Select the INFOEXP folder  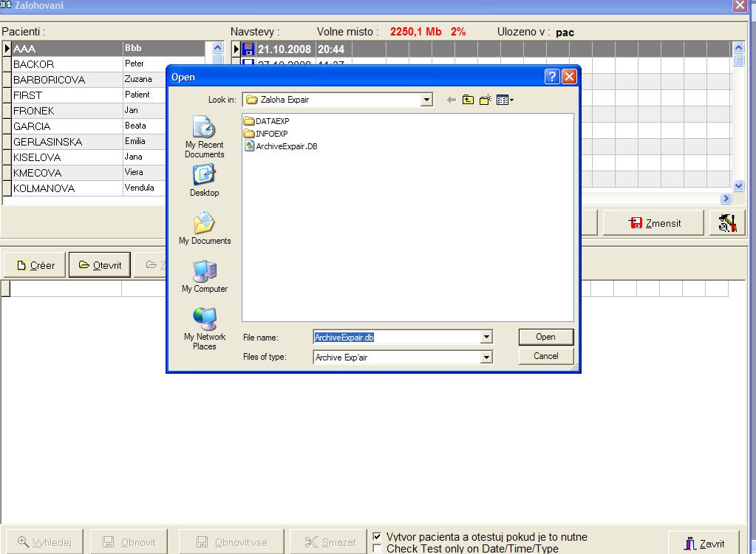pyautogui.click(x=266, y=134)
